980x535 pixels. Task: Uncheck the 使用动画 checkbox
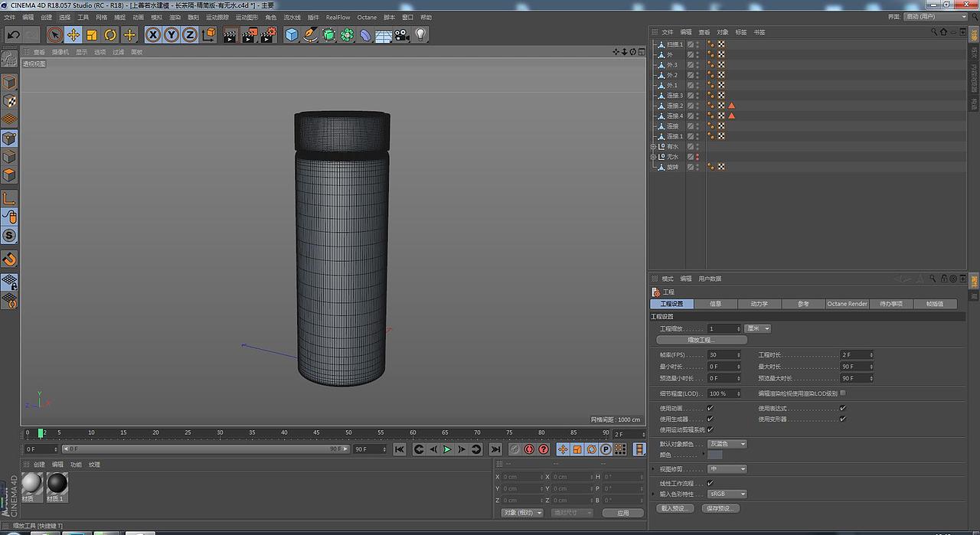[710, 409]
